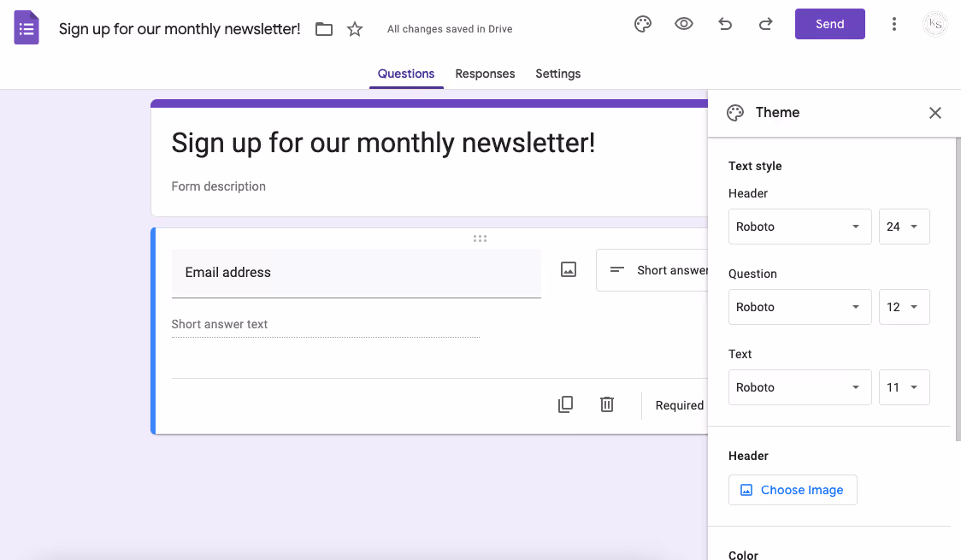Choose an image for the header
961x560 pixels.
[x=793, y=489]
